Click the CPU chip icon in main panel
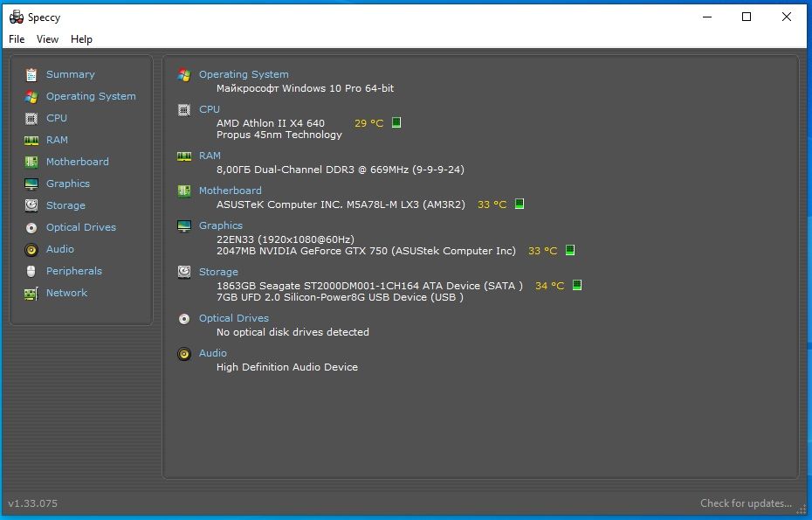This screenshot has width=812, height=520. [x=184, y=110]
